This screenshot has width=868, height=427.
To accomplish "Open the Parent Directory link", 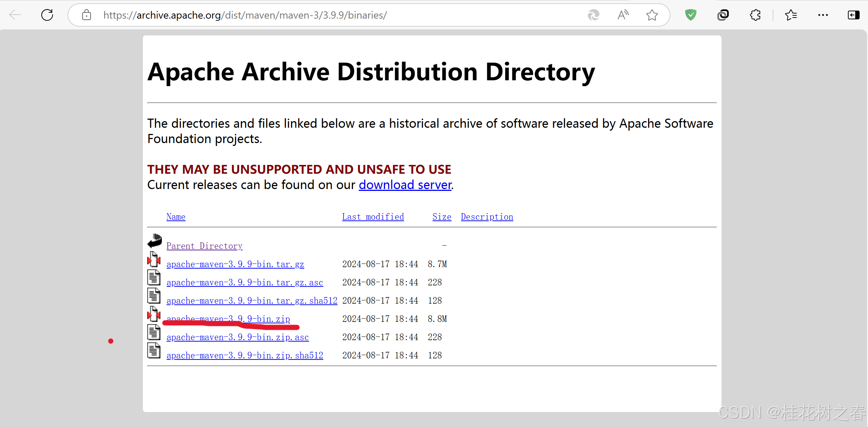I will pyautogui.click(x=204, y=246).
